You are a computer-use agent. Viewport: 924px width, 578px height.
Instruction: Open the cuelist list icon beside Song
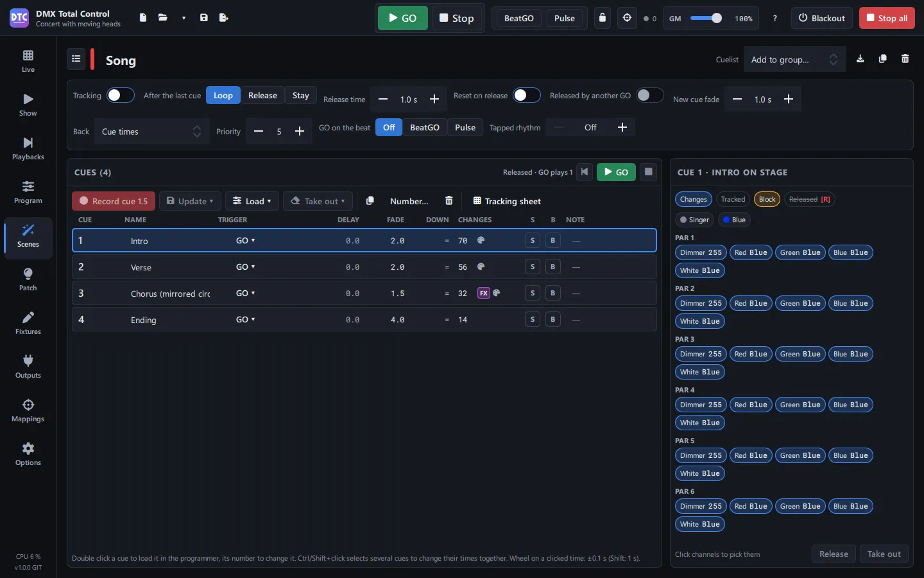click(x=76, y=59)
